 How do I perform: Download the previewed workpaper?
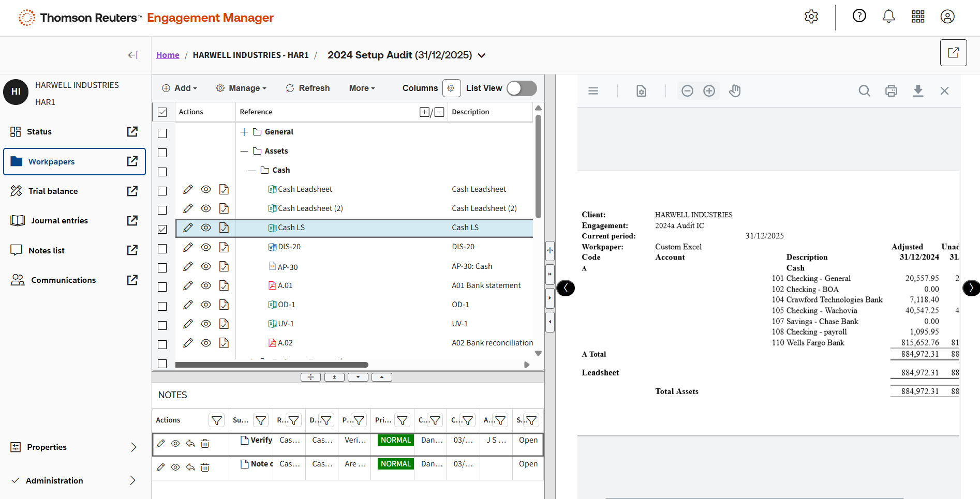(x=918, y=91)
